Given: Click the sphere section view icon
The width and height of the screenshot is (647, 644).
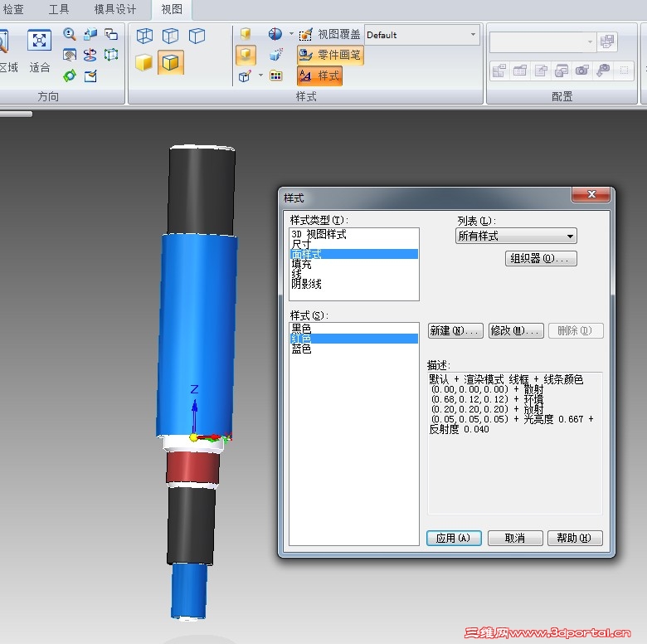Looking at the screenshot, I should [x=275, y=34].
